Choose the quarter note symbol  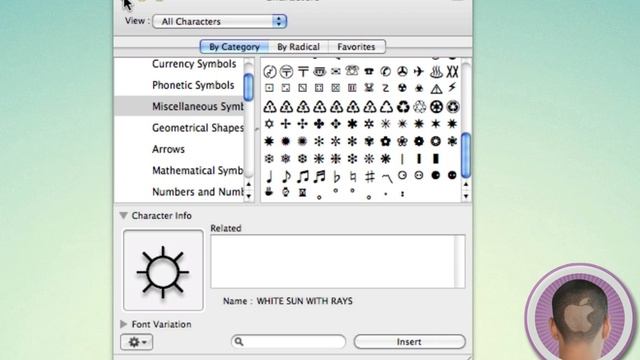(x=269, y=177)
